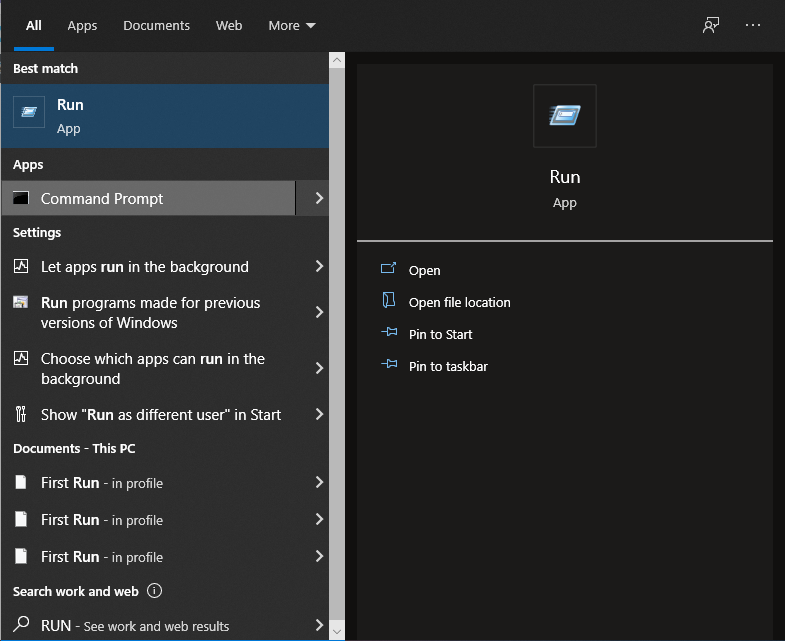The width and height of the screenshot is (785, 641).
Task: Click the compatibility troubleshooter icon
Action: pos(21,302)
